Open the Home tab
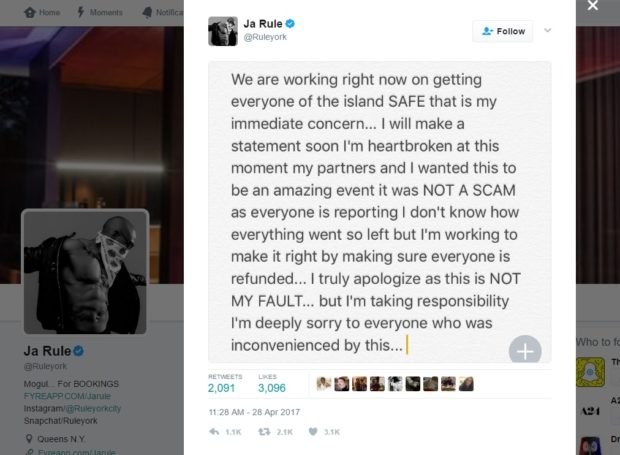This screenshot has height=455, width=620. [x=42, y=13]
